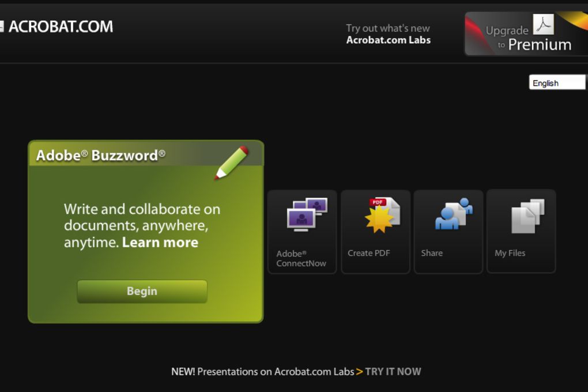Viewport: 588px width, 392px height.
Task: Open the Adobe ConnectNow tile
Action: (302, 231)
